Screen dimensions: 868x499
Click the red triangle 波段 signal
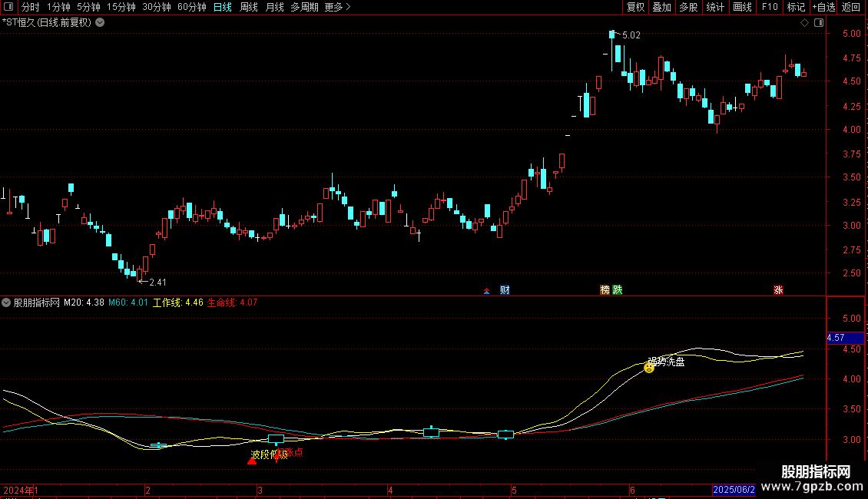(x=252, y=461)
